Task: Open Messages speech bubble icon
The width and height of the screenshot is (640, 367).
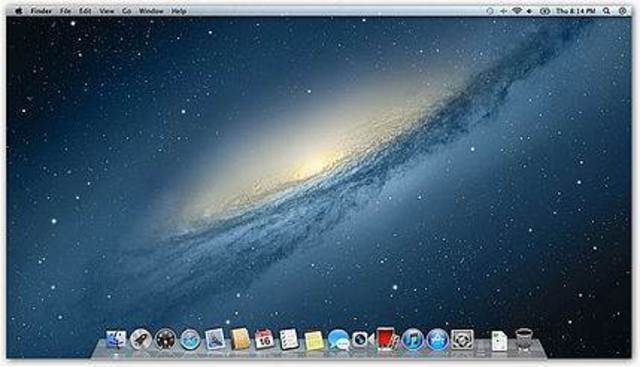Action: tap(338, 340)
